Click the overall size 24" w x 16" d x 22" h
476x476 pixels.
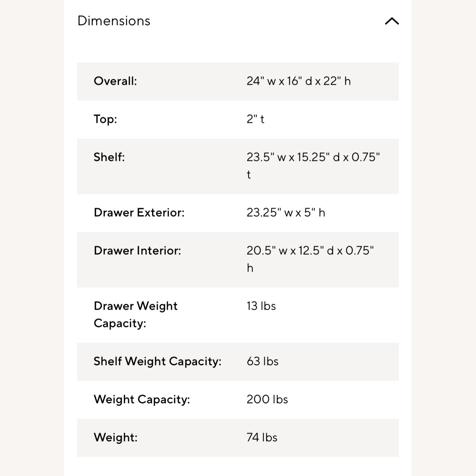(298, 81)
